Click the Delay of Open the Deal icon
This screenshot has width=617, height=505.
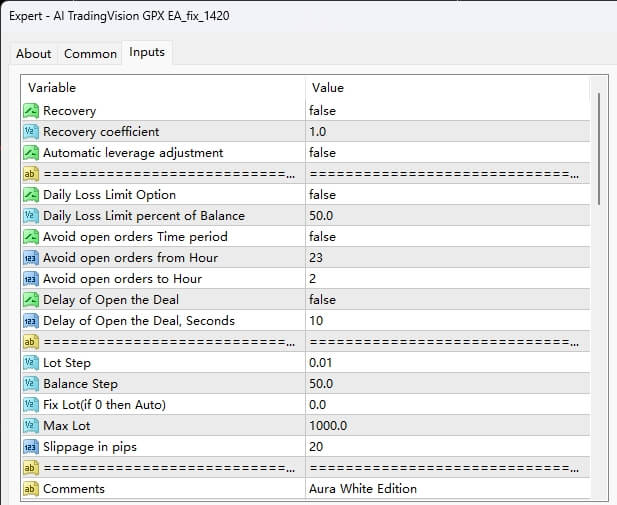31,300
